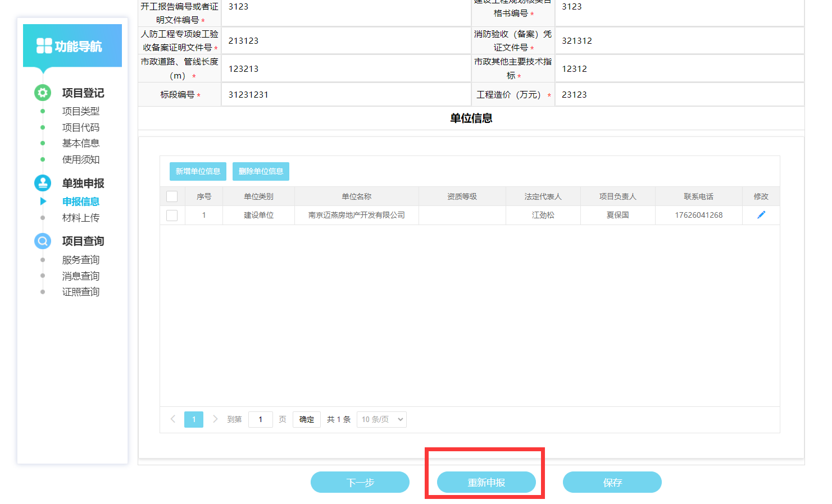Open 服务查询 in the sidebar

point(80,260)
